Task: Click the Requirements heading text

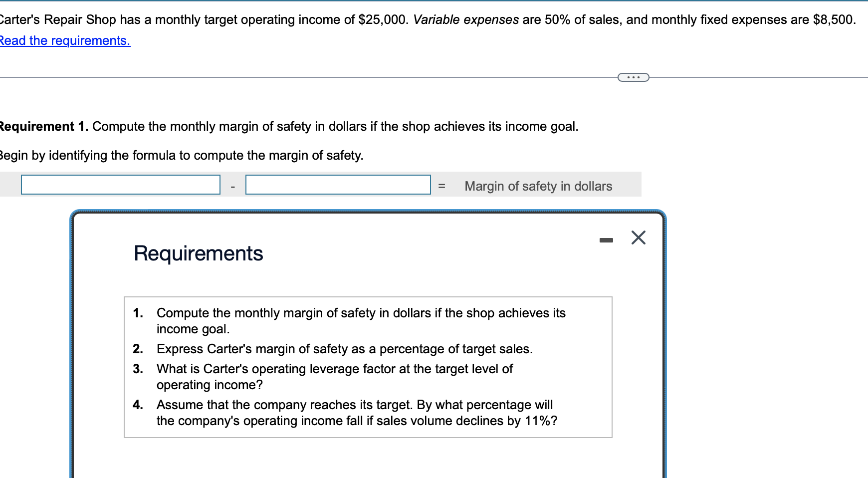Action: [x=198, y=253]
